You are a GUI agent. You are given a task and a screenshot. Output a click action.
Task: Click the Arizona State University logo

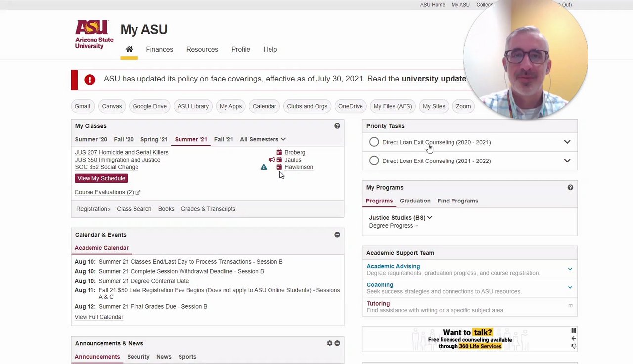[x=94, y=35]
